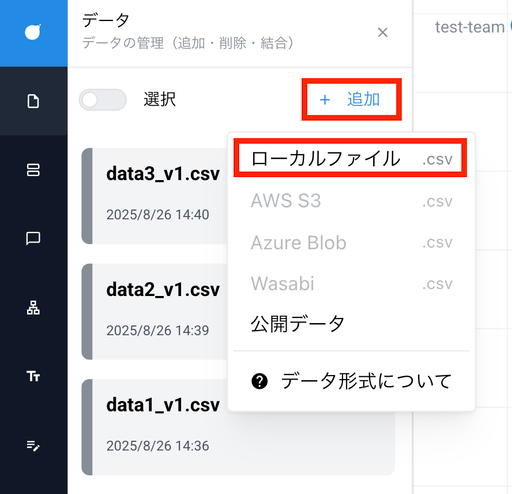Select the data1_v1.csv data card

pyautogui.click(x=238, y=427)
